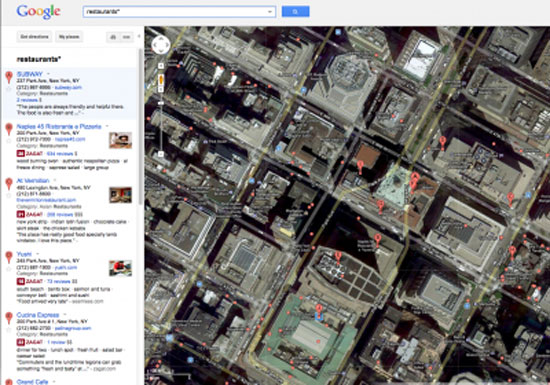This screenshot has height=385, width=550.
Task: Click the My places button
Action: point(69,37)
